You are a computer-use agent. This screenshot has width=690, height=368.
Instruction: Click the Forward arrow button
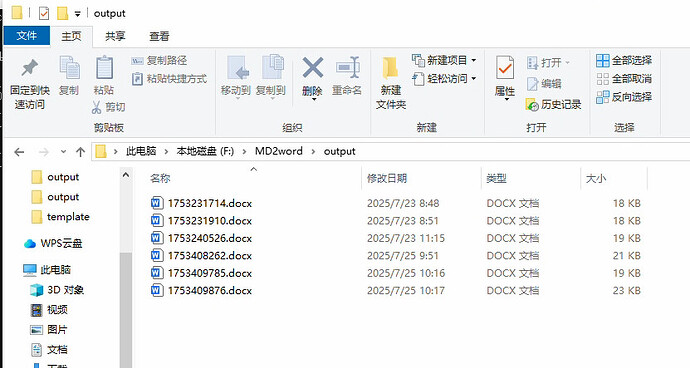[x=44, y=152]
